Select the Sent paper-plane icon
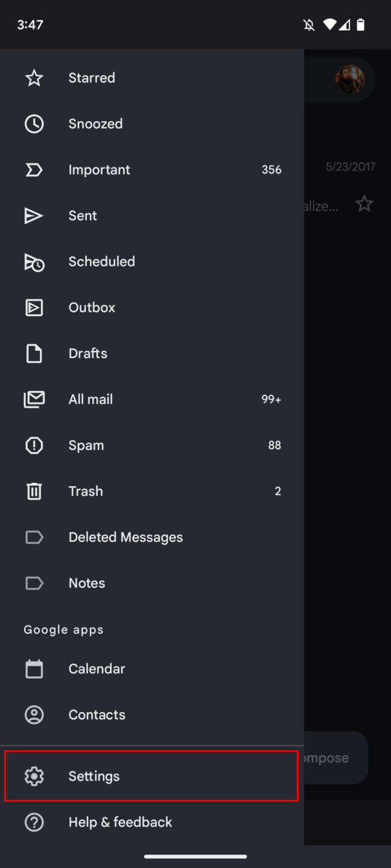The height and width of the screenshot is (868, 391). pos(34,215)
